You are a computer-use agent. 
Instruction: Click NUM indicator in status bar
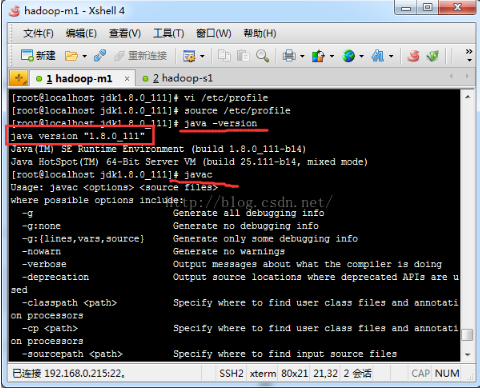coord(447,374)
